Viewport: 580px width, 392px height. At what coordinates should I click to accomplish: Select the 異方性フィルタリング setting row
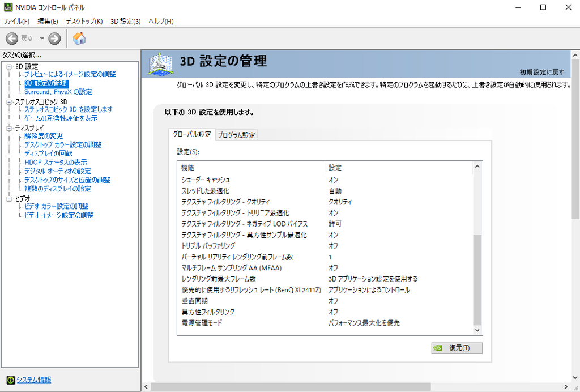tap(325, 312)
